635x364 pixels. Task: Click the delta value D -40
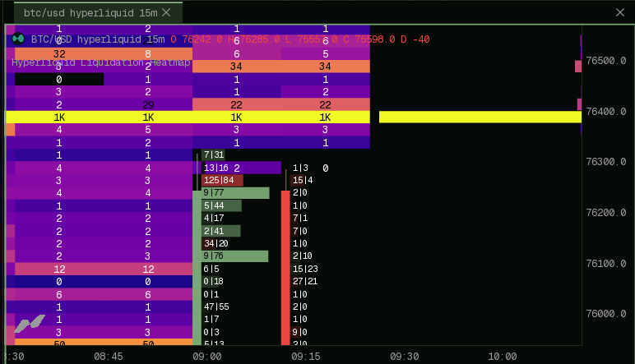(x=415, y=39)
